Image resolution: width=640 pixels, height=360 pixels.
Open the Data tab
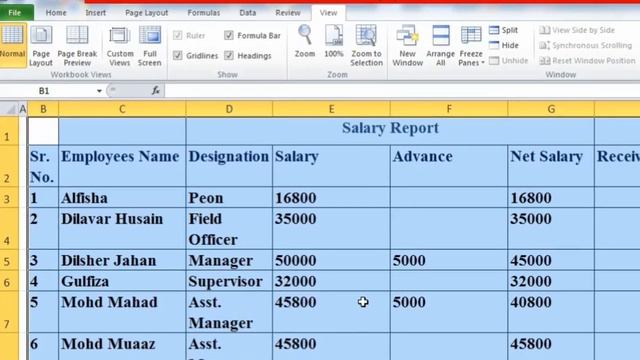[x=247, y=13]
